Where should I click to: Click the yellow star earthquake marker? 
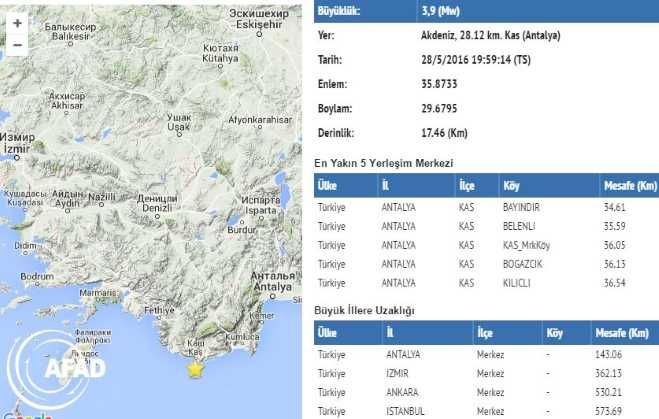pyautogui.click(x=195, y=370)
